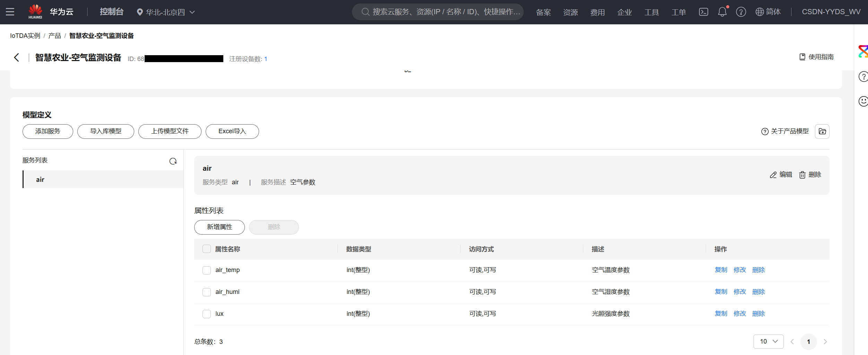Click the 控制台 console link
Viewport: 868px width, 355px height.
coord(112,12)
